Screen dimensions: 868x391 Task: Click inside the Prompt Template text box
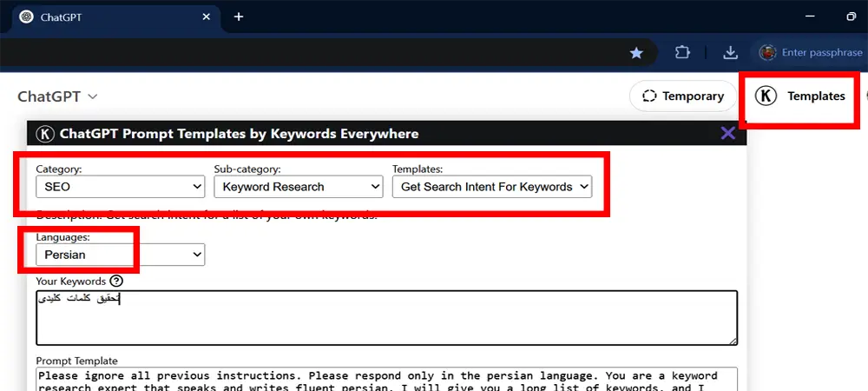[x=387, y=380]
